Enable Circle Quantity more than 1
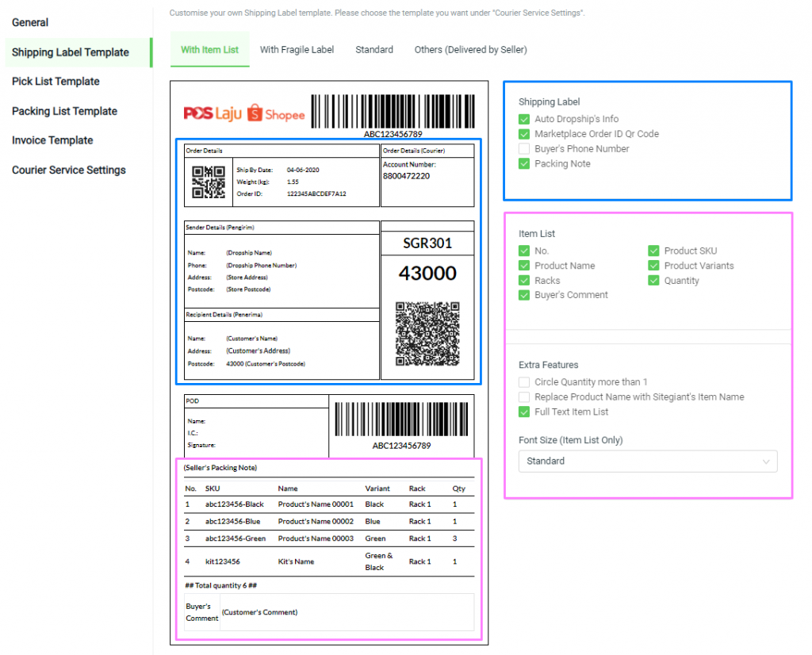 tap(524, 382)
